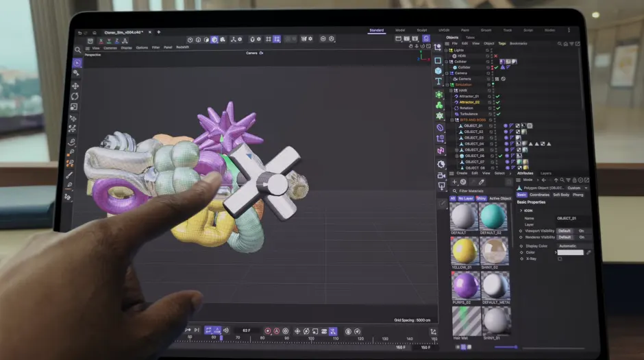Select the Rotate tool in left toolbar
Image resolution: width=644 pixels, height=360 pixels.
(75, 96)
